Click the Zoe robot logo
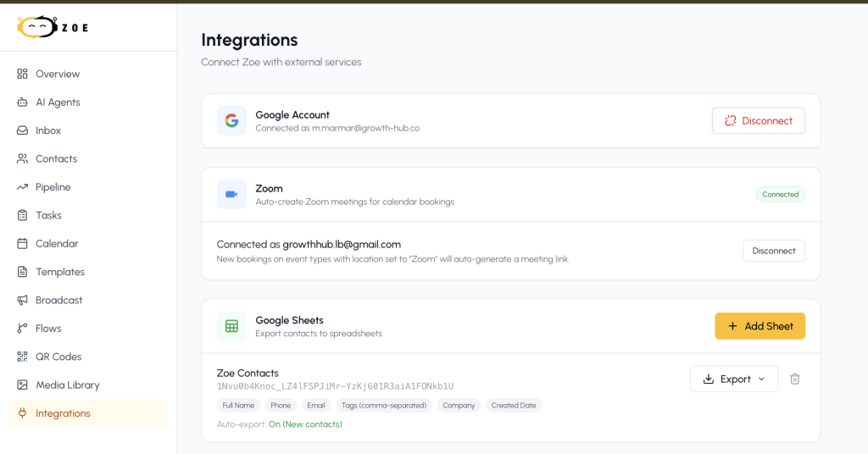This screenshot has height=454, width=868. [x=37, y=27]
